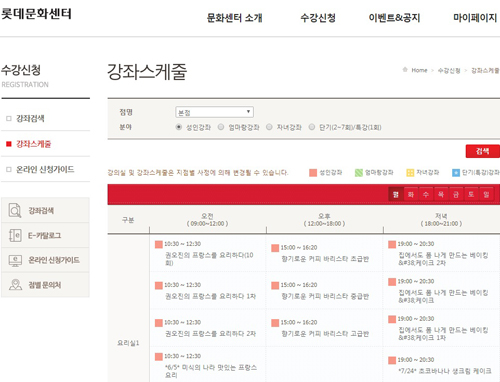Open *7/24* 초코바나나 생크림 케이크 course
The image size is (500, 382).
445,371
